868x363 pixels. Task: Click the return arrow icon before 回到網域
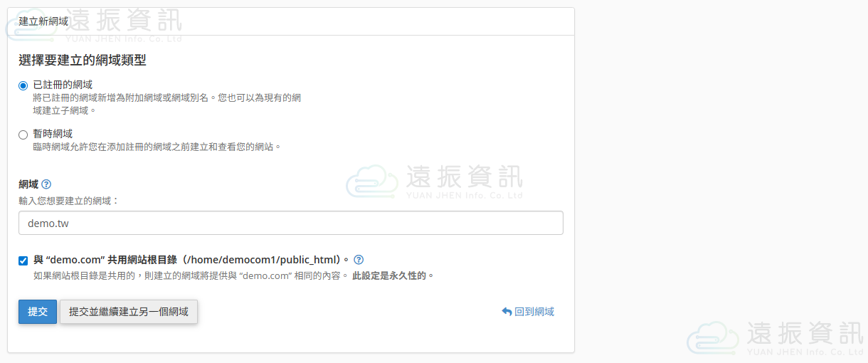click(x=507, y=312)
